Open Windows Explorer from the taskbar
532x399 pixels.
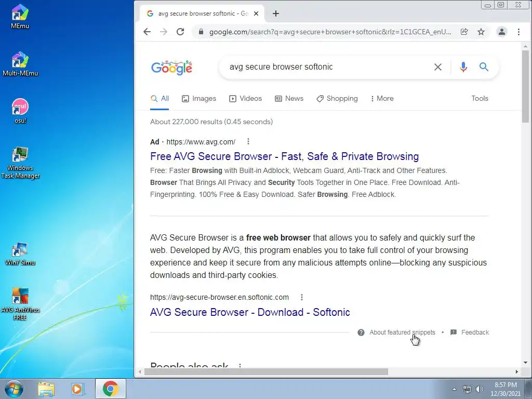(46, 389)
